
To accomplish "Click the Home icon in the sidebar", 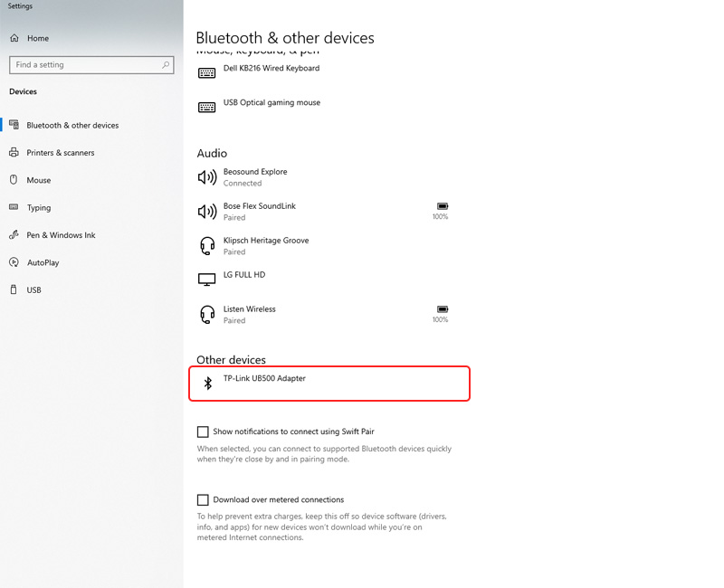I will point(14,38).
